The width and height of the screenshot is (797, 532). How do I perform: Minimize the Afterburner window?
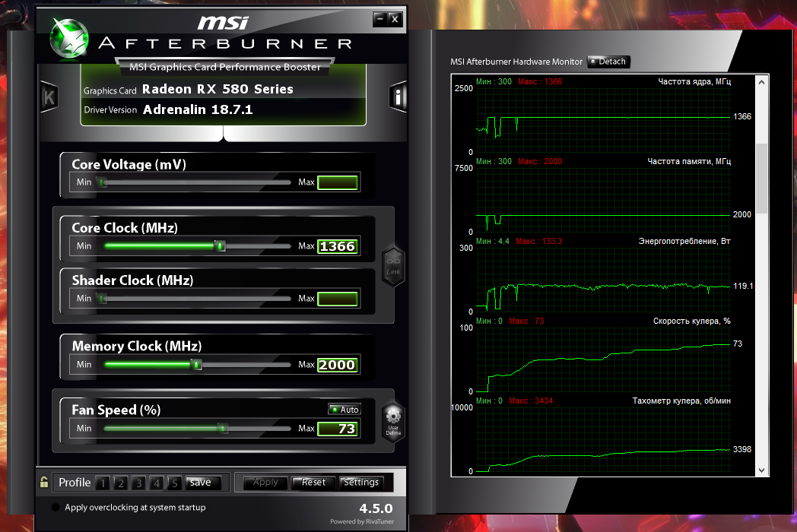tap(379, 19)
